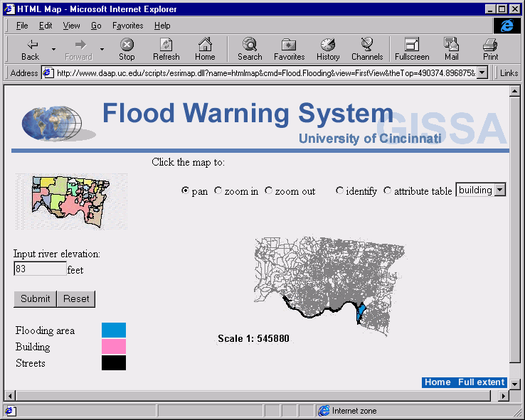
Task: Open the Mail toolbar button
Action: click(451, 49)
